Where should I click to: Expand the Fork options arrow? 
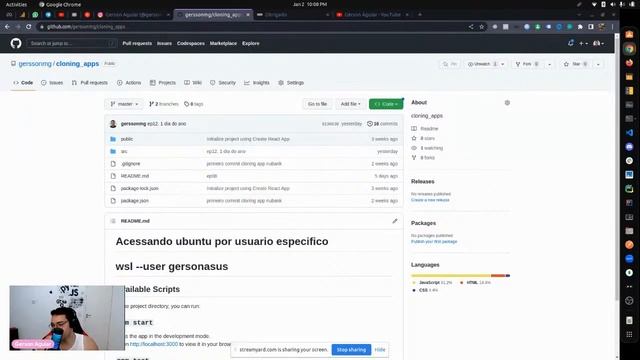tap(549, 64)
